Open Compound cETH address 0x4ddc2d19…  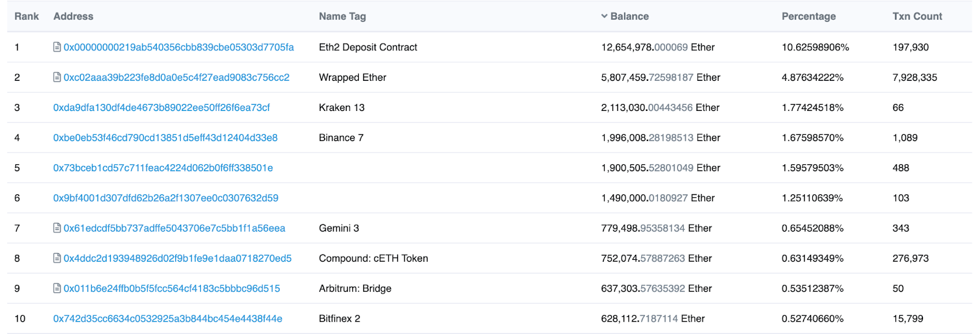click(177, 258)
